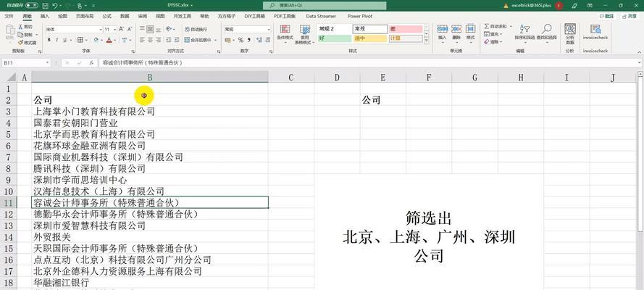The height and width of the screenshot is (290, 644).
Task: Click AutoSum (自动求和) button
Action: pyautogui.click(x=495, y=26)
